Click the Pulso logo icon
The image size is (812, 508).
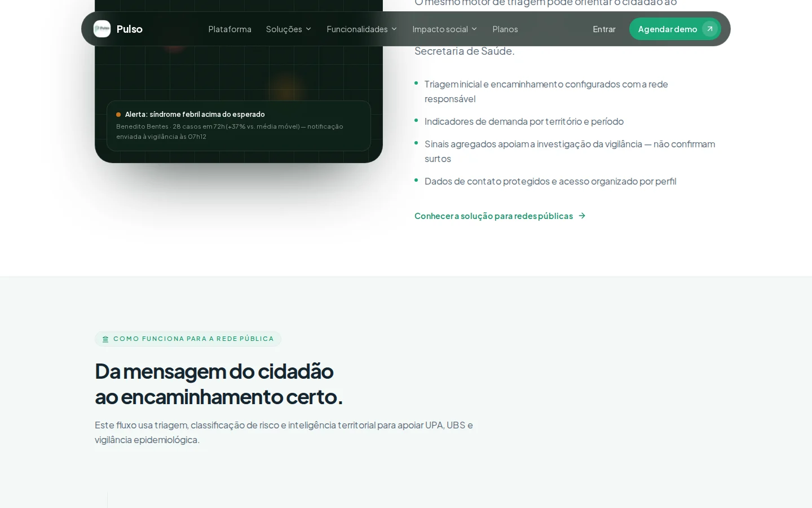tap(102, 29)
